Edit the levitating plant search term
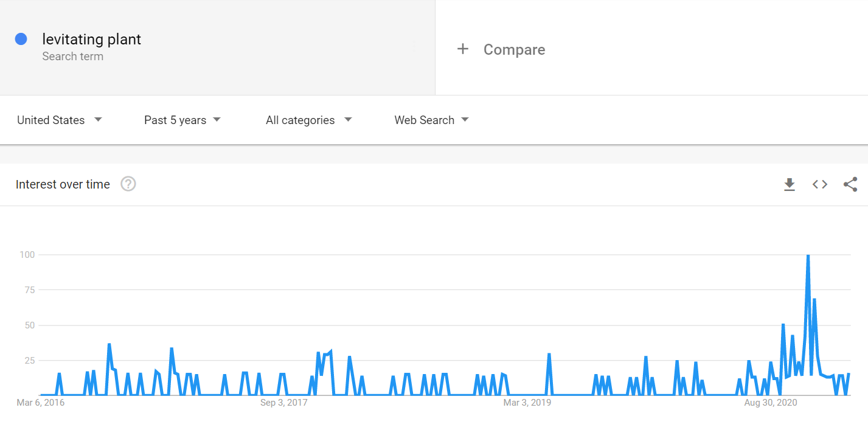This screenshot has width=868, height=430. (92, 40)
